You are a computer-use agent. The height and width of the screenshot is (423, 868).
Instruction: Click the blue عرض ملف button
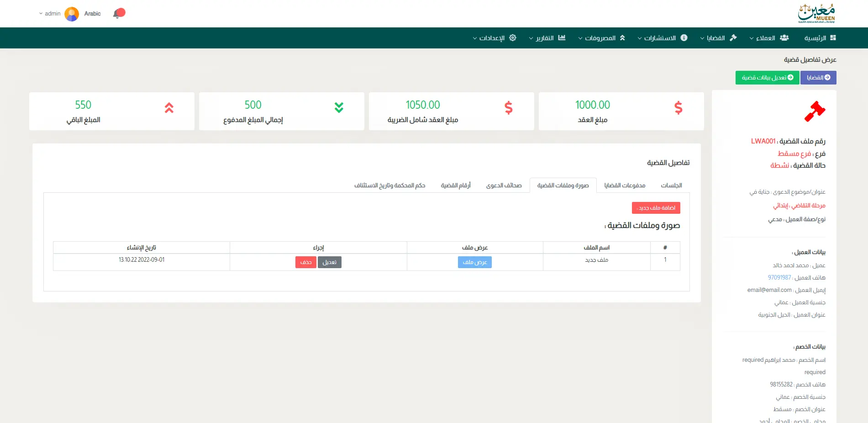pos(474,262)
